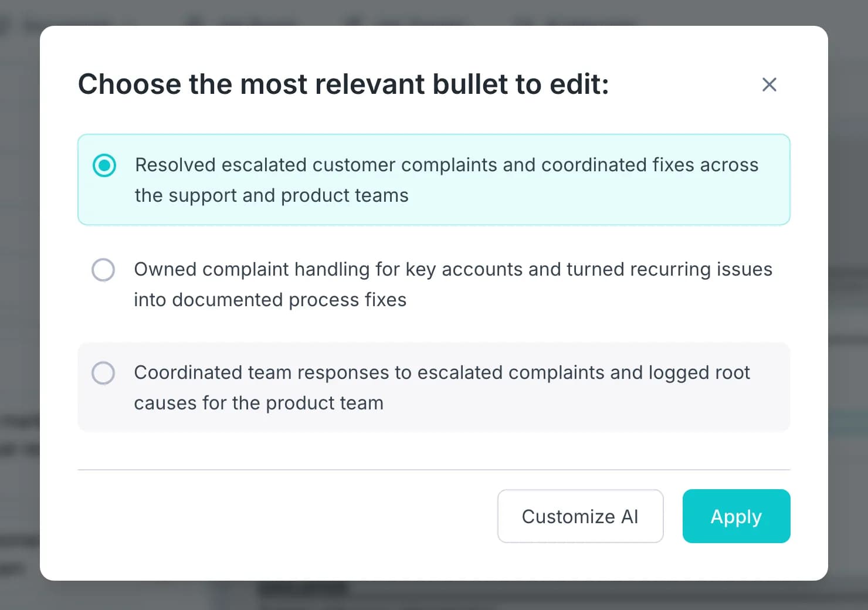Click the line "into documented process fixes"
Image resolution: width=868 pixels, height=610 pixels.
point(270,300)
